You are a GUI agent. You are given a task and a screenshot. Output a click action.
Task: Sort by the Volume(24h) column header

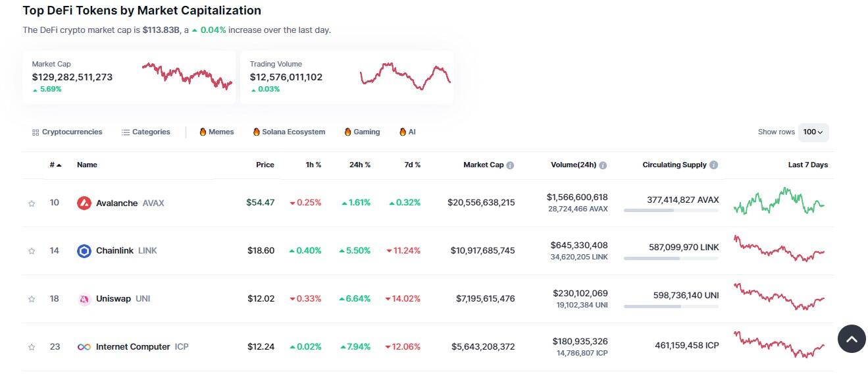[573, 165]
